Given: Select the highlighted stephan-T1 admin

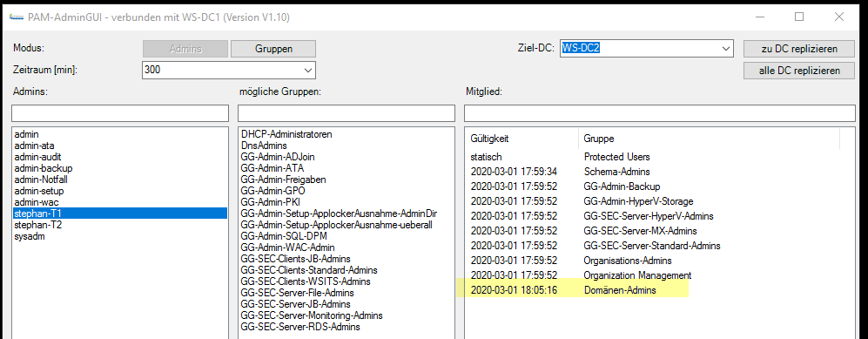Looking at the screenshot, I should click(119, 214).
